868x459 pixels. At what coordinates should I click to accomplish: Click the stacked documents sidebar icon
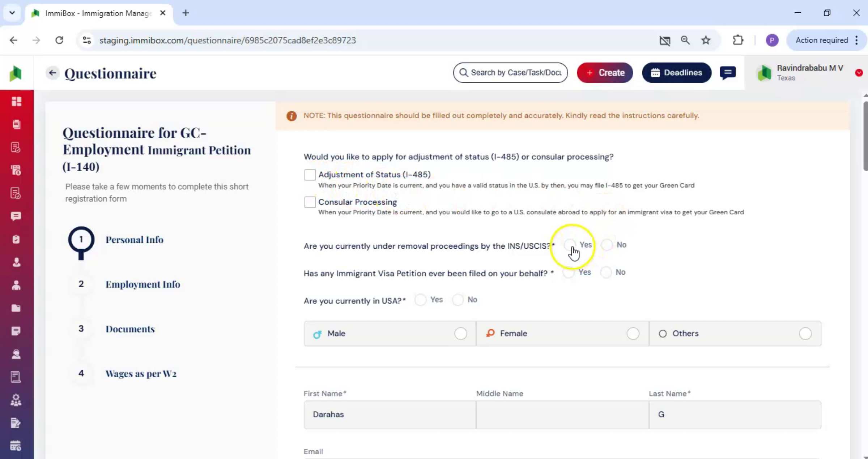(x=16, y=124)
